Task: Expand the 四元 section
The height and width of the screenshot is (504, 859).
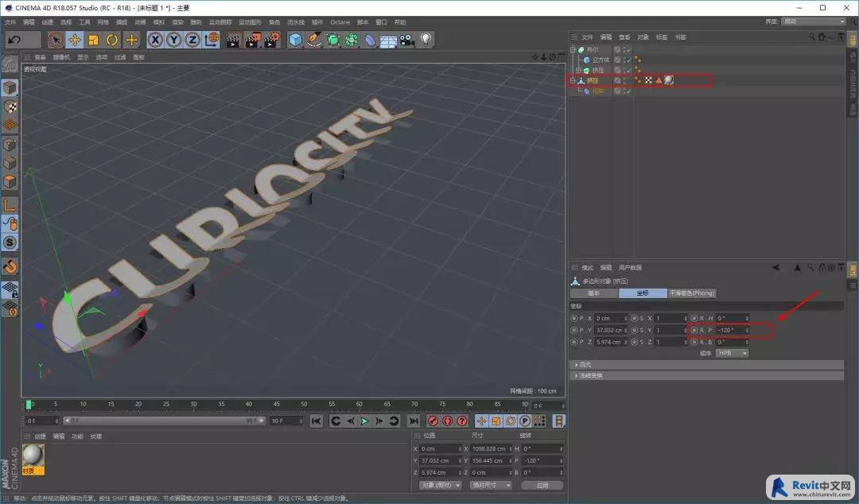Action: [x=707, y=365]
